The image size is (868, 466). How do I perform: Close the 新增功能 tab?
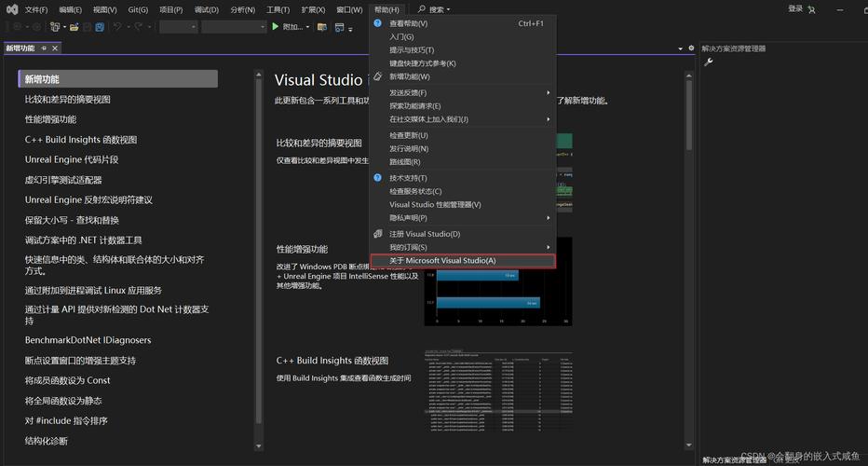(x=55, y=48)
